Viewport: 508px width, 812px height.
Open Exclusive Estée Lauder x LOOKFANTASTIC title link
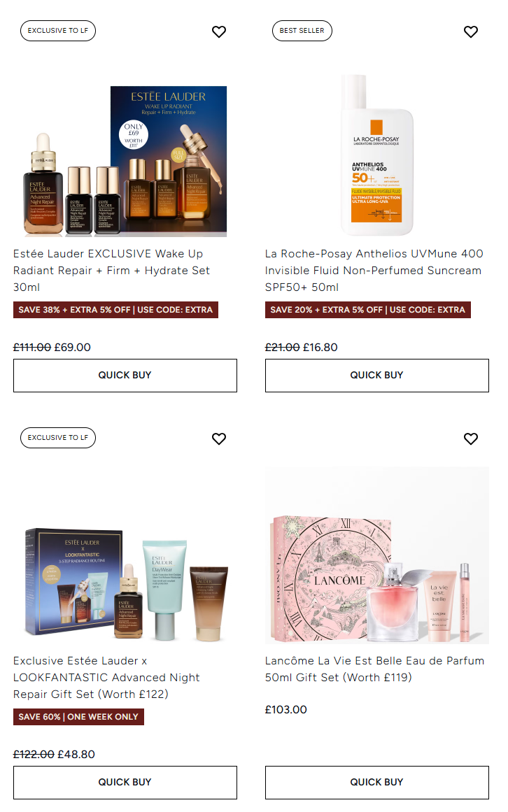pyautogui.click(x=106, y=677)
